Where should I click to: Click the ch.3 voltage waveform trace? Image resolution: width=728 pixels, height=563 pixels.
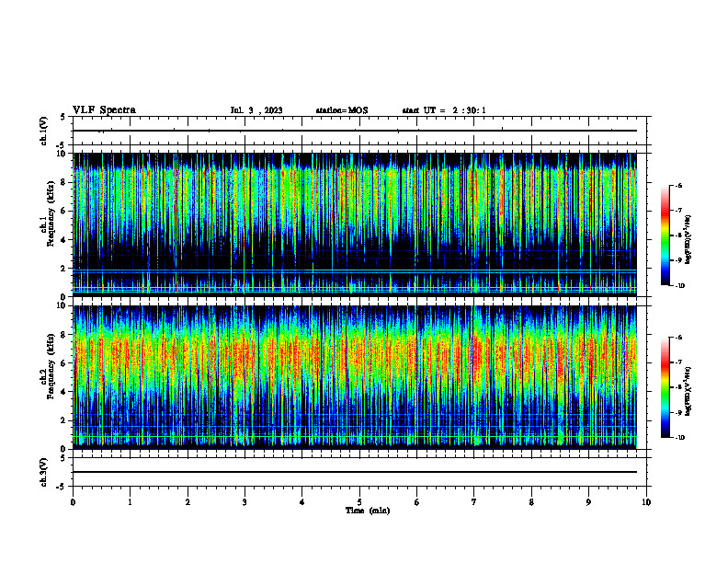coord(355,472)
